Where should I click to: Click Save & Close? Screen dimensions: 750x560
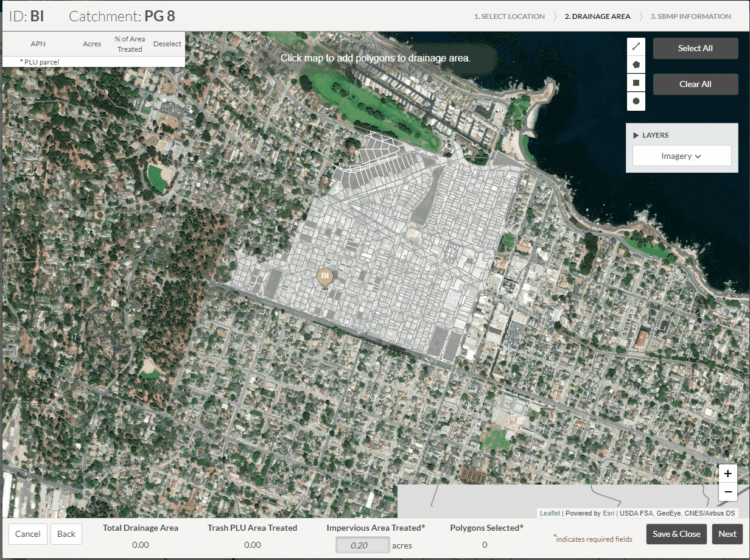(x=676, y=534)
